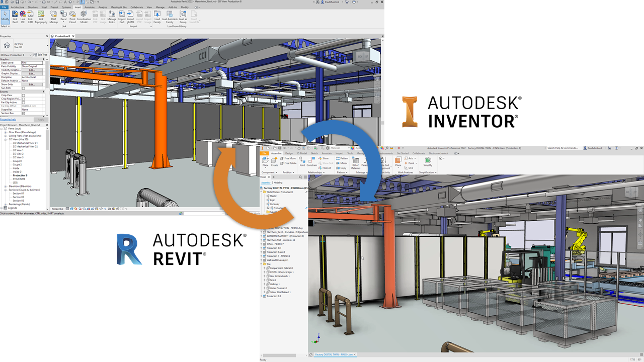This screenshot has width=644, height=362.
Task: Check the Sun Path option
Action: pos(23,88)
